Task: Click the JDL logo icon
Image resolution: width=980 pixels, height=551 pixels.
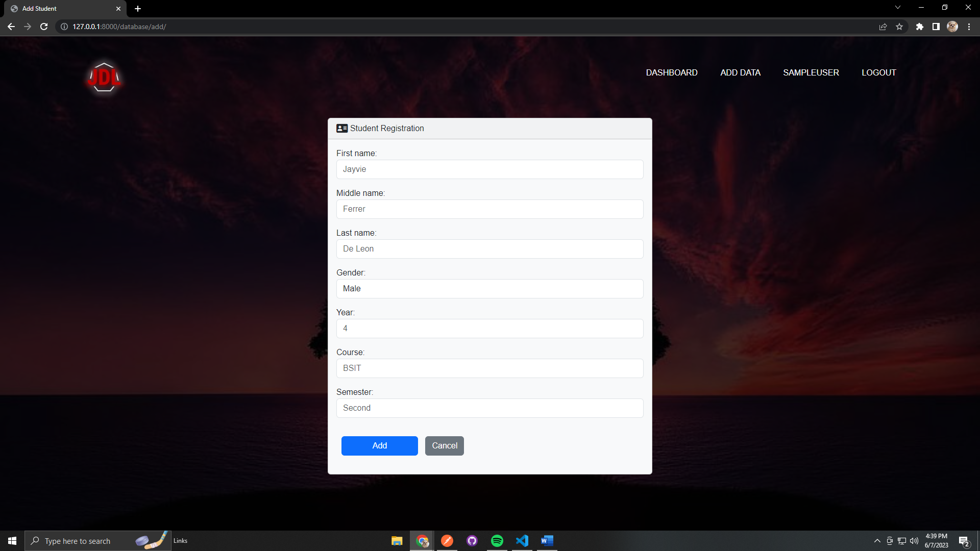Action: click(x=104, y=77)
